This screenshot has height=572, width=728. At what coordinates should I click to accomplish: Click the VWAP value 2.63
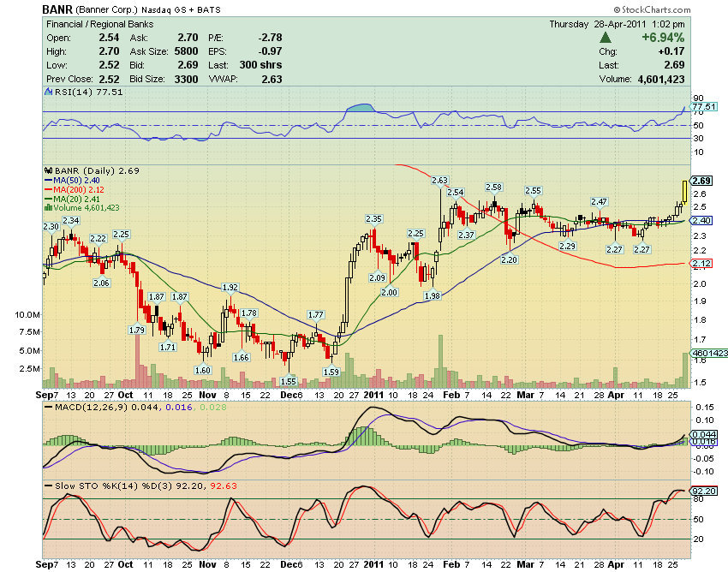click(272, 79)
